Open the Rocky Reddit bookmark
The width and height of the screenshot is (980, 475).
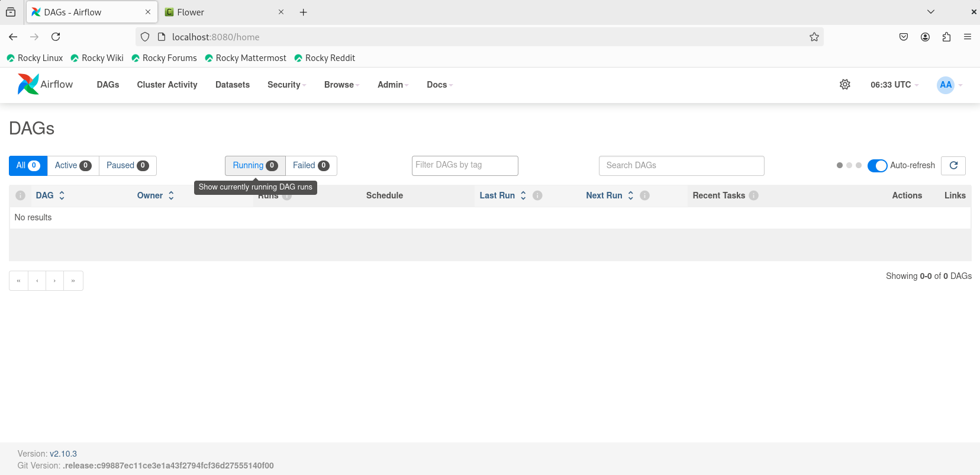[x=324, y=58]
